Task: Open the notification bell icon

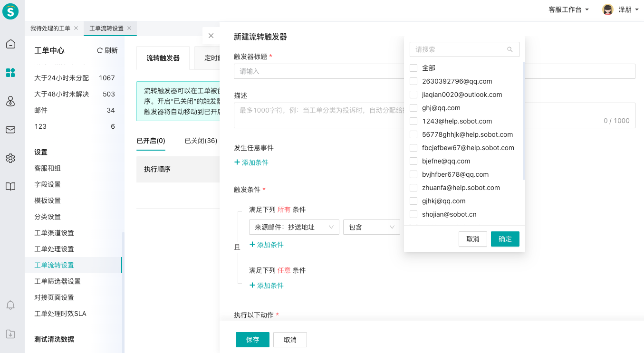Action: [10, 305]
